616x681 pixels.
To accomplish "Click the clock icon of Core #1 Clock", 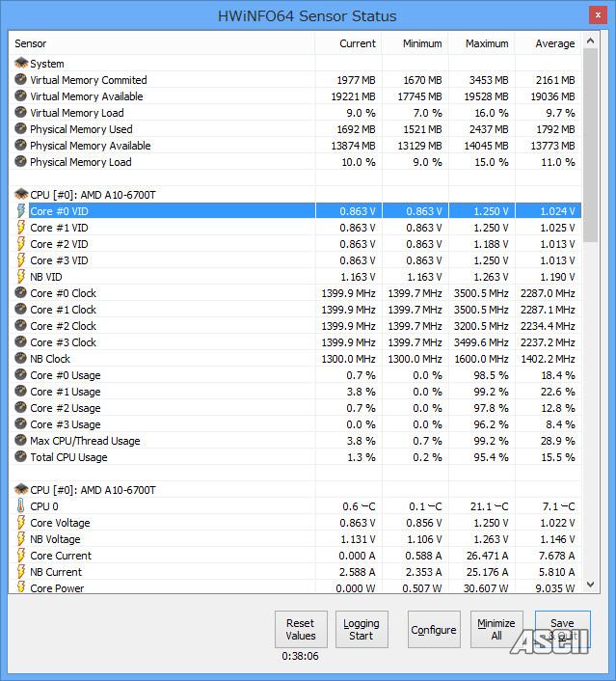I will click(x=20, y=310).
